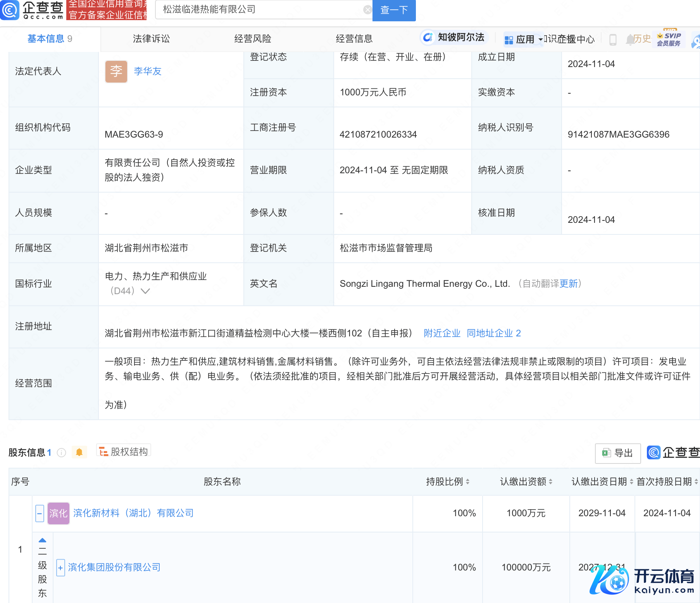Image resolution: width=700 pixels, height=603 pixels.
Task: Collapse the 滨化新材料 shareholder row with minus box
Action: tap(40, 513)
